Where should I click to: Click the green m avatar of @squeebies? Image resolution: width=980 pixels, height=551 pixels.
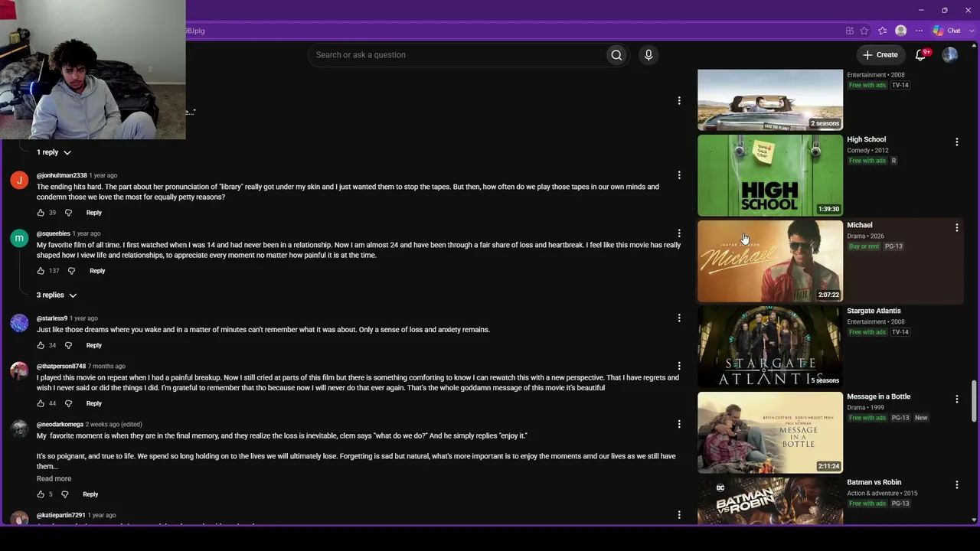click(x=19, y=238)
